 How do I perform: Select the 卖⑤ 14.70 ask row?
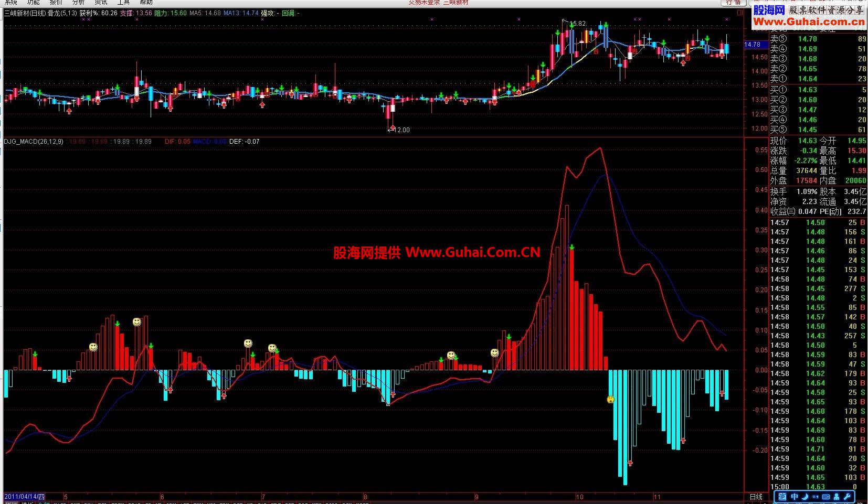click(819, 39)
